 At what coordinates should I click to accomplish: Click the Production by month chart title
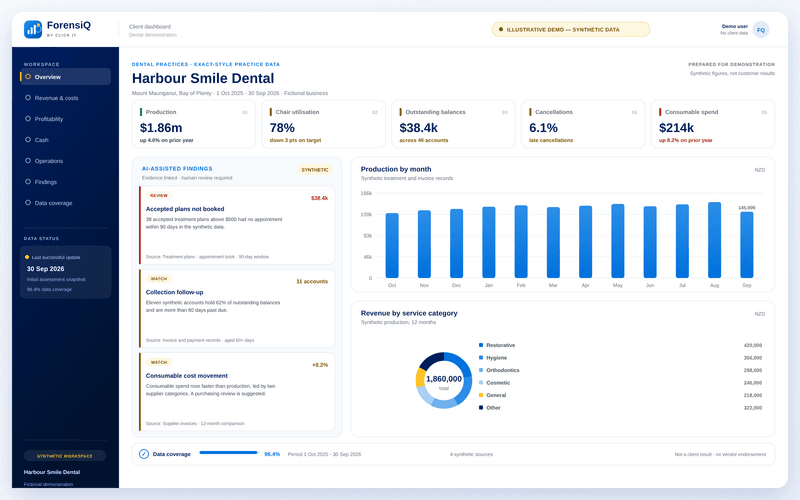[396, 169]
